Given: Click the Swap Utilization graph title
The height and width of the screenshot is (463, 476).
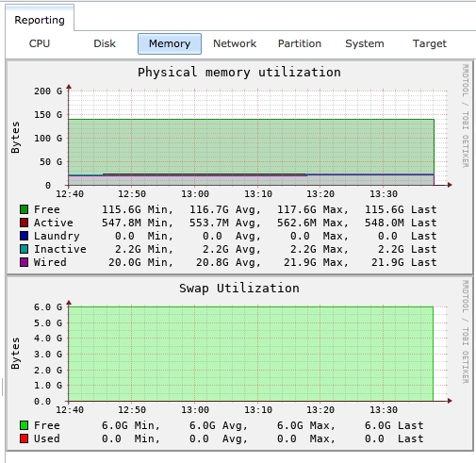Looking at the screenshot, I should pyautogui.click(x=239, y=289).
